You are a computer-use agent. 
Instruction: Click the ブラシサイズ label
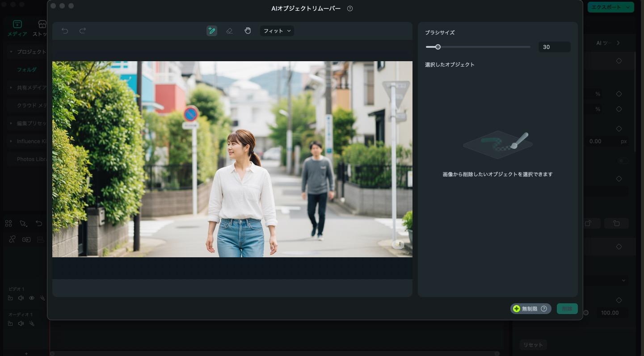pos(440,33)
